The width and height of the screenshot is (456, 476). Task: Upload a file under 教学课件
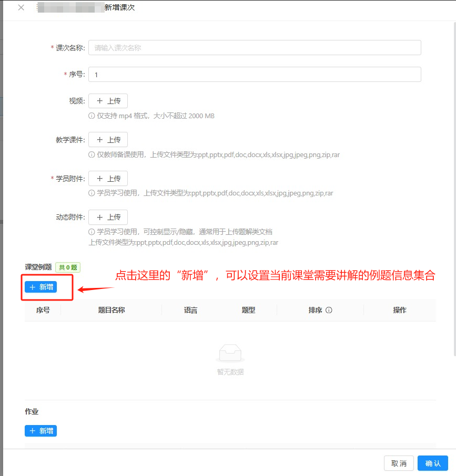tap(108, 140)
